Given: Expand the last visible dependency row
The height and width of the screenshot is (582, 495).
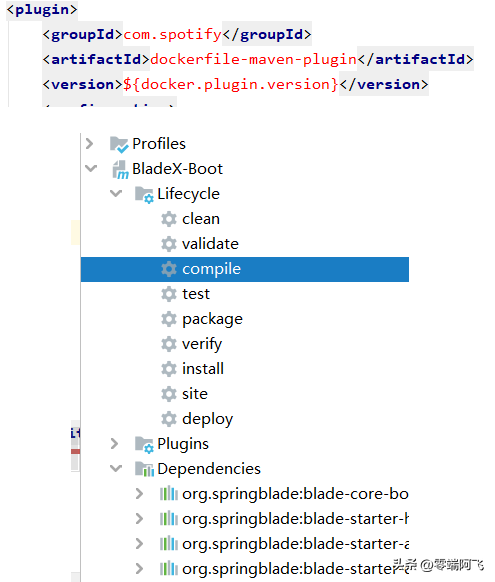Looking at the screenshot, I should [x=139, y=569].
